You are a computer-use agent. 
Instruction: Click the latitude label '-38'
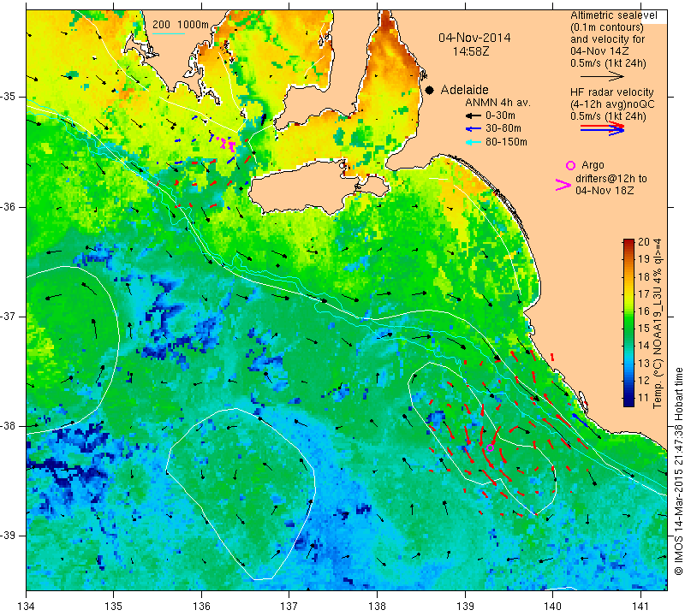click(9, 426)
